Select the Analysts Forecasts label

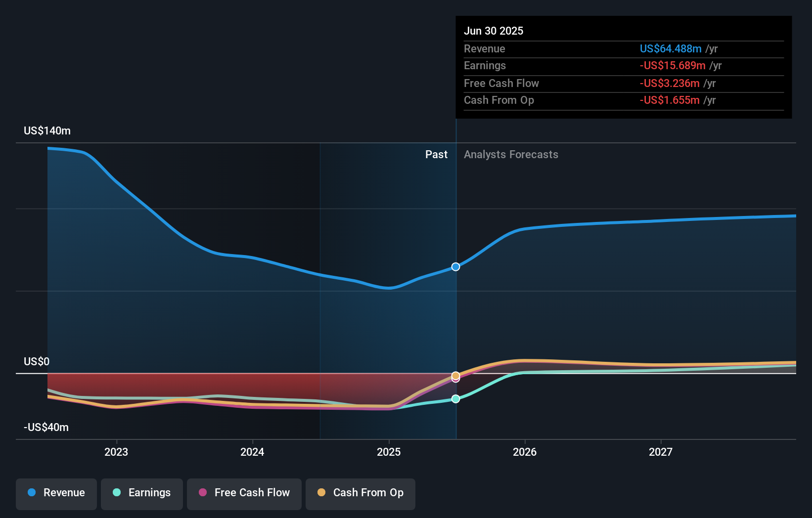(511, 154)
